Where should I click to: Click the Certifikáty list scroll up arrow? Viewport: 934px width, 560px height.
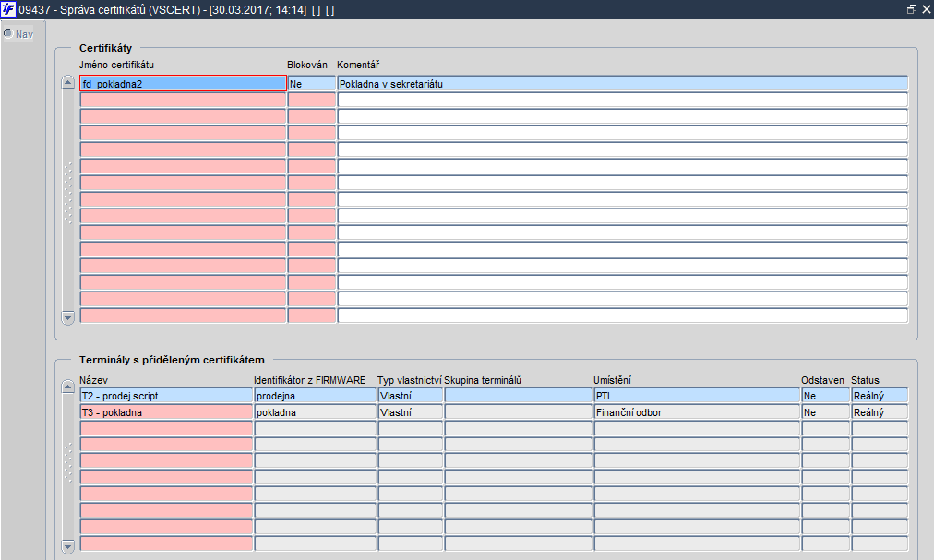(68, 83)
